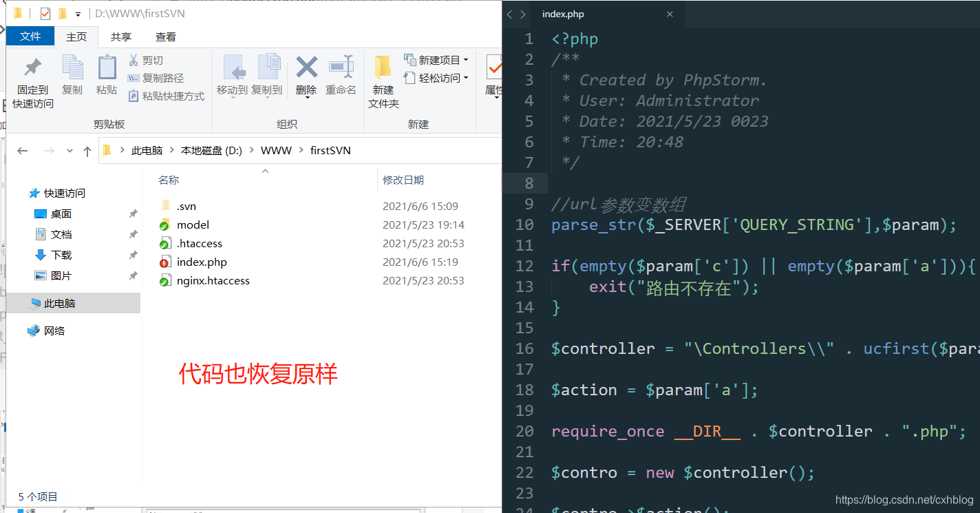Open Customize Quick Access Toolbar dropdown
980x513 pixels.
(x=78, y=14)
